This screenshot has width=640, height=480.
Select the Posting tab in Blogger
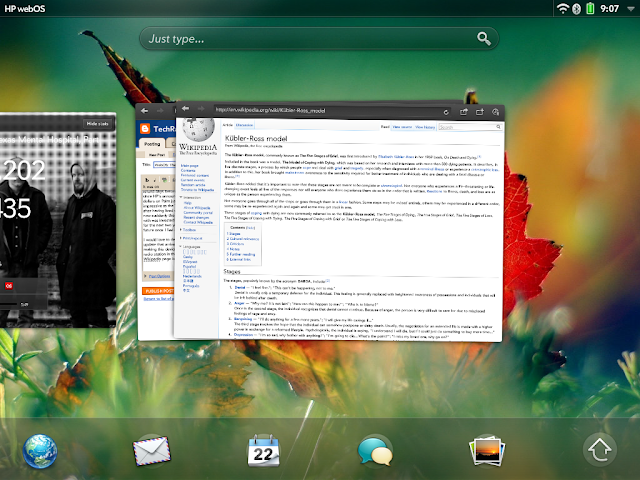click(152, 144)
